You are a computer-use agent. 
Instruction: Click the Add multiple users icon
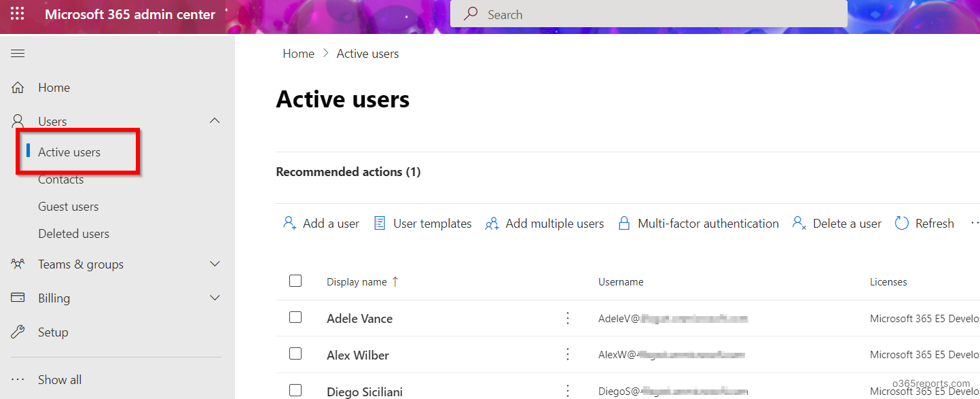point(492,223)
